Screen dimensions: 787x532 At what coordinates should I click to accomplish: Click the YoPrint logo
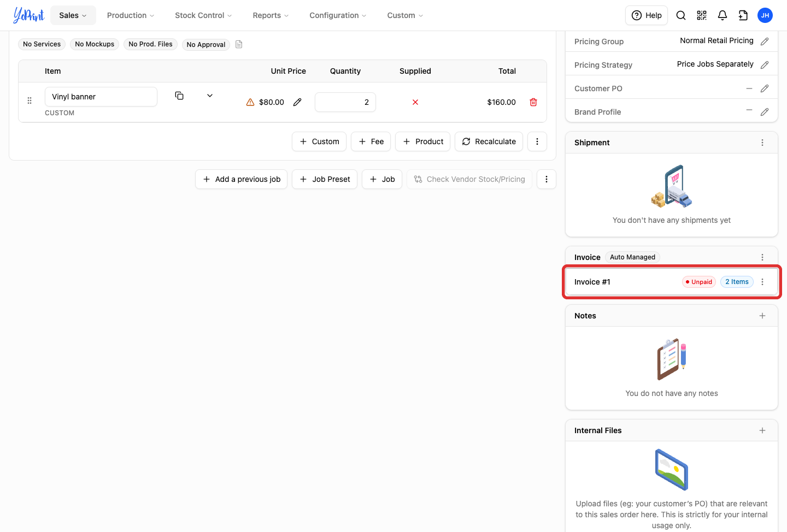(x=28, y=15)
